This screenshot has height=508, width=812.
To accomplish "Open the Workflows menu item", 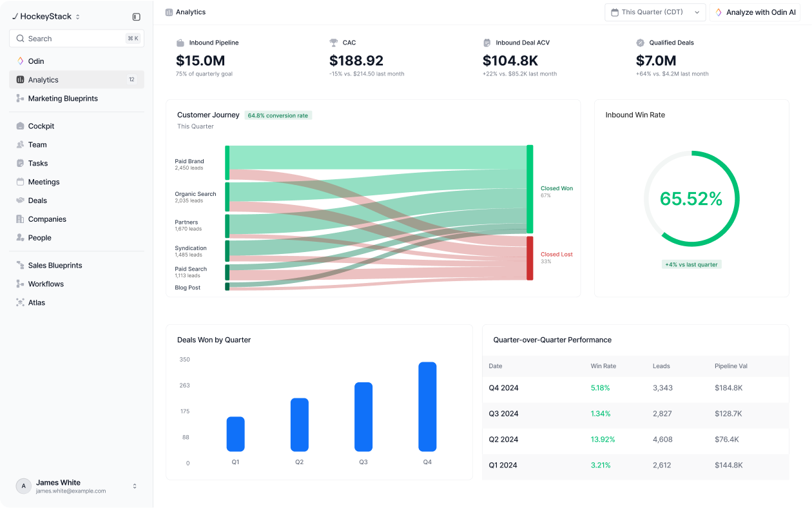I will pos(77,284).
